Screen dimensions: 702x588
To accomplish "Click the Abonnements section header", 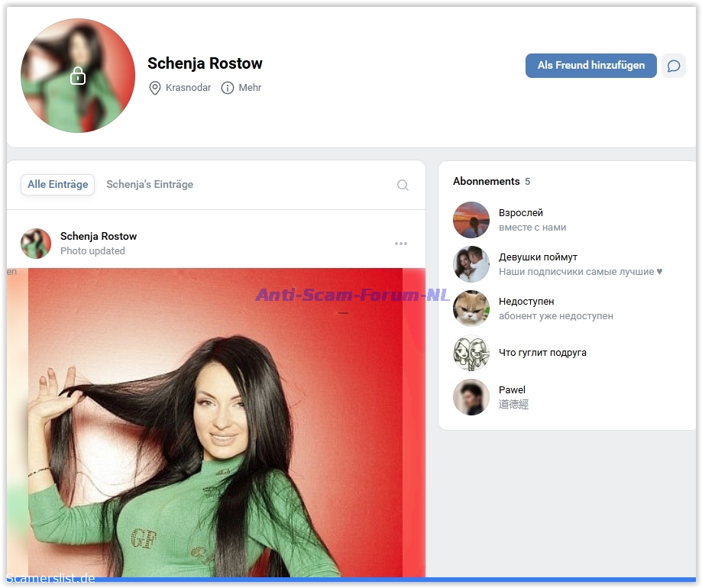I will [486, 182].
